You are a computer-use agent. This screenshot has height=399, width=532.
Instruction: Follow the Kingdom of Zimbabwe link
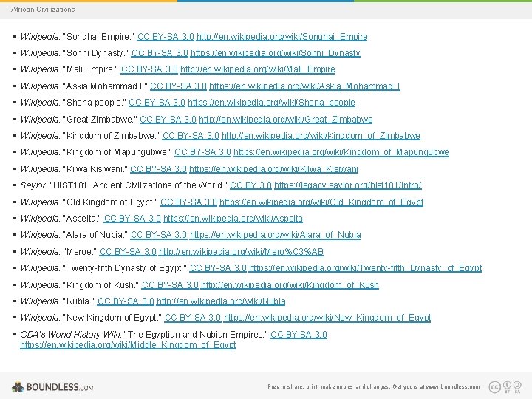pos(321,136)
